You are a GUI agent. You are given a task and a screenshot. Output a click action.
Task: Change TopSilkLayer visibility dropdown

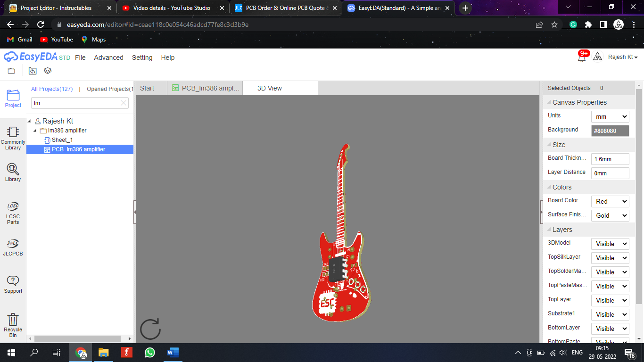[610, 258]
